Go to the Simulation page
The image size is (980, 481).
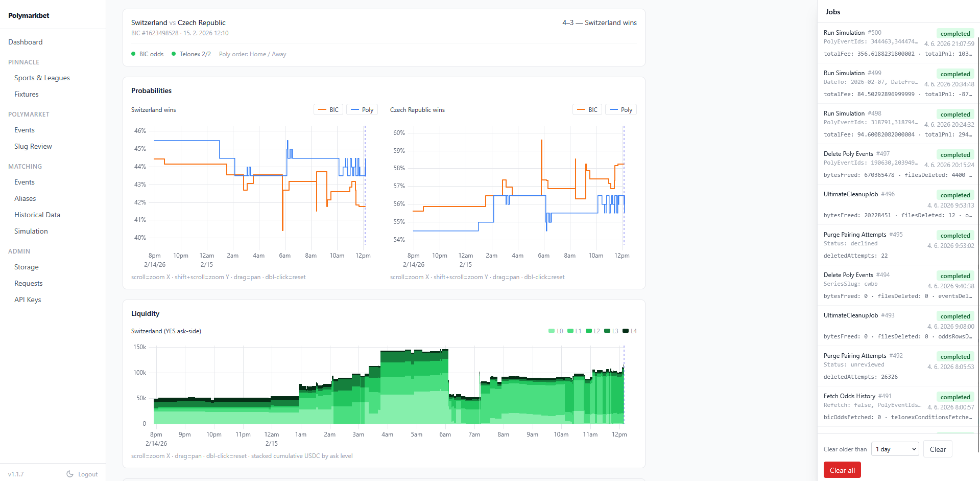(31, 231)
